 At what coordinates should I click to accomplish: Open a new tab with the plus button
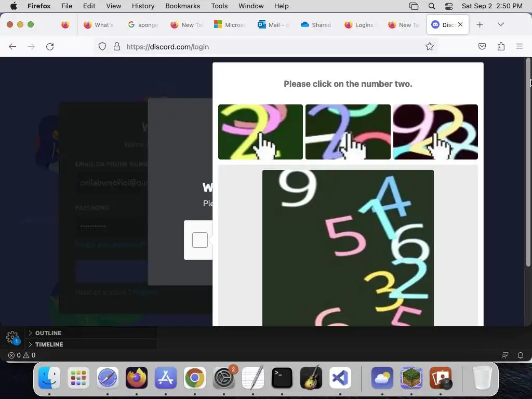click(x=480, y=25)
